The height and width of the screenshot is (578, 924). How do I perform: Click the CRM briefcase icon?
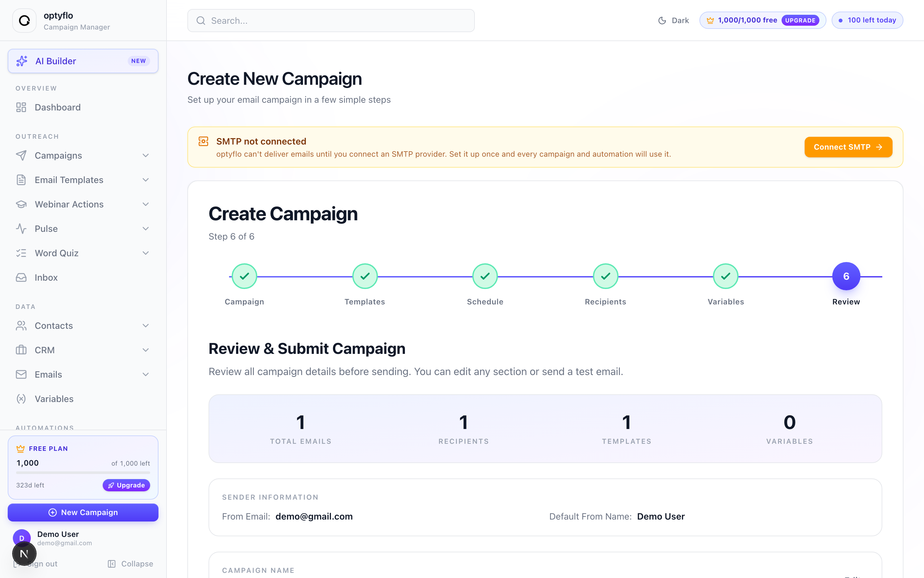21,350
